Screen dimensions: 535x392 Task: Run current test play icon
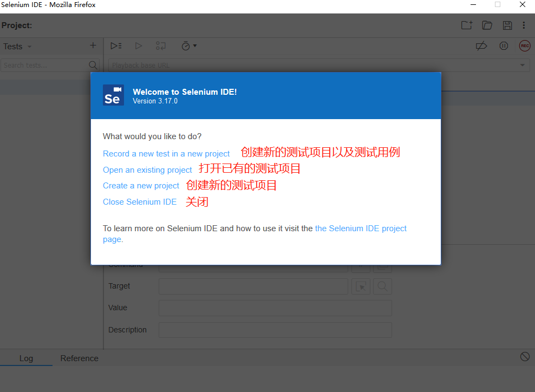(138, 45)
